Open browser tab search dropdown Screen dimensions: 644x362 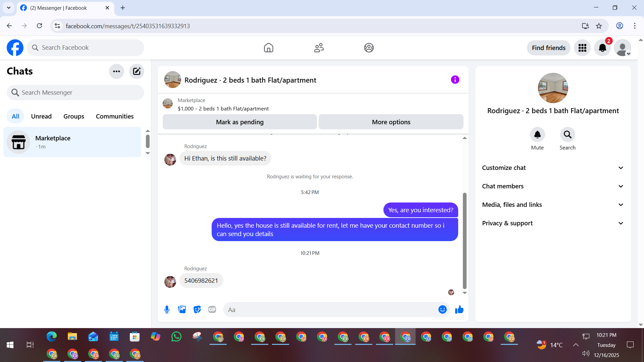coord(9,8)
